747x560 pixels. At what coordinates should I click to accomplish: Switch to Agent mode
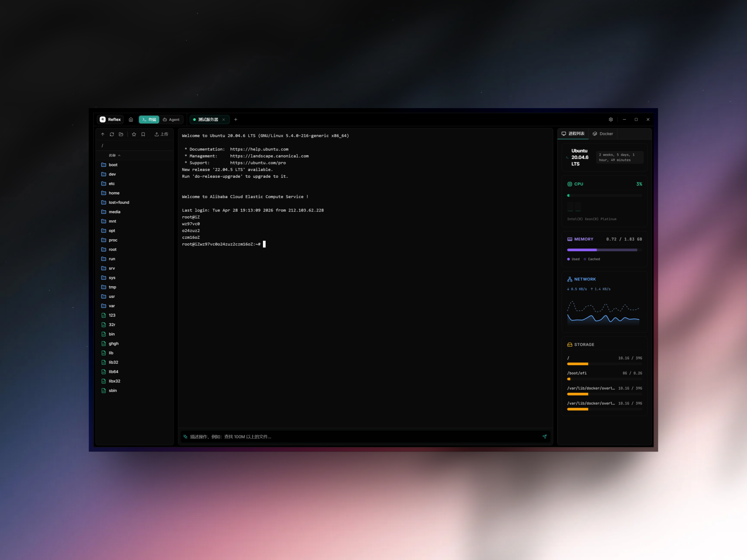[x=171, y=119]
